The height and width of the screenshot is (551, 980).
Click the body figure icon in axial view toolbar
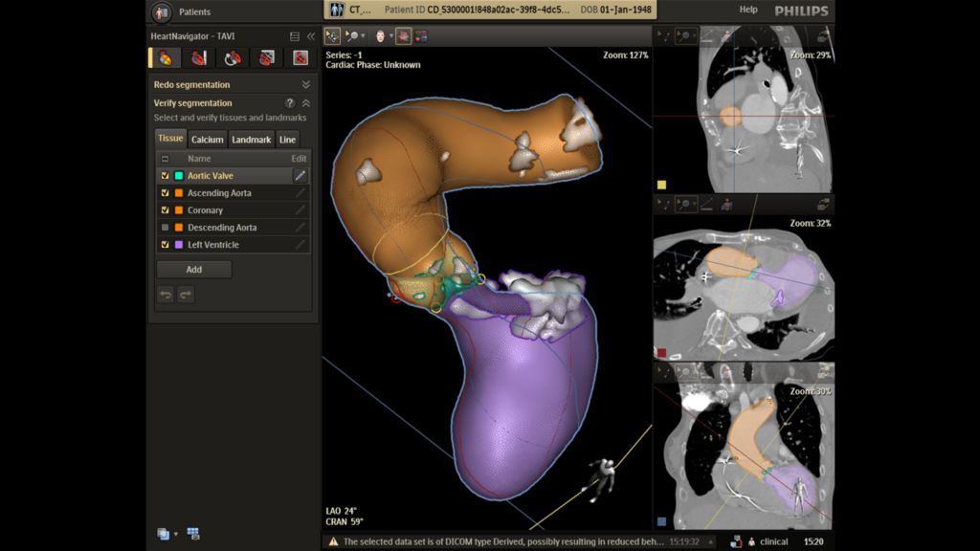coord(726,205)
